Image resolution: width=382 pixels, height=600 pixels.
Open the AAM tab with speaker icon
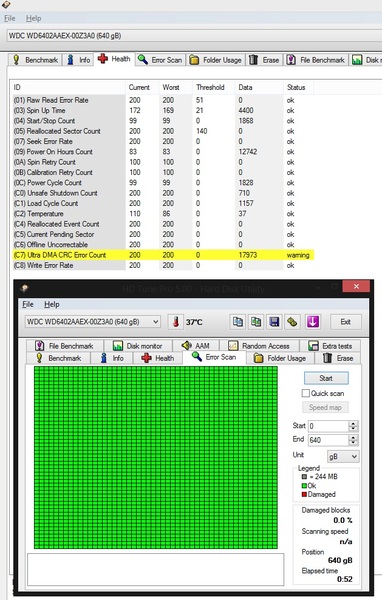(196, 346)
